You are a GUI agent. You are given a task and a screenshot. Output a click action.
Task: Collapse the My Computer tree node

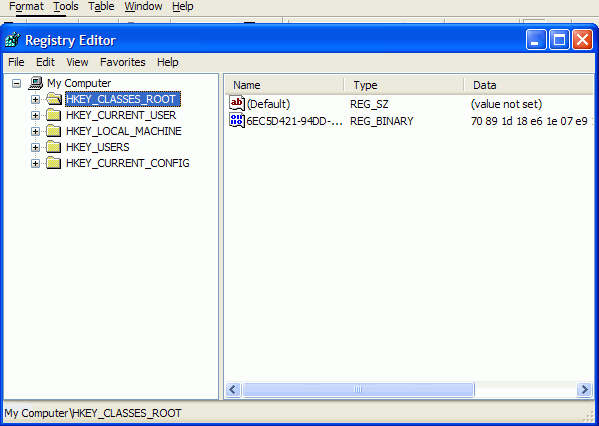(16, 83)
